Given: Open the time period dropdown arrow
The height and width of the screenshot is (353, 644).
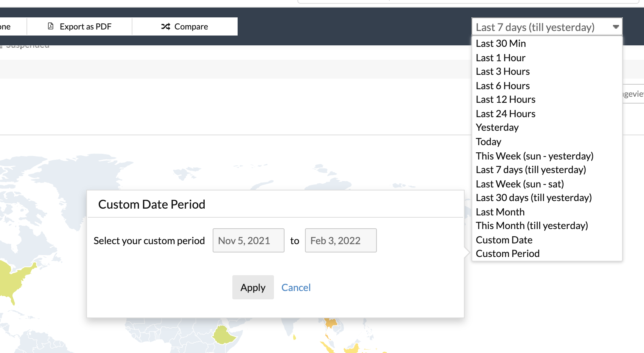Looking at the screenshot, I should 616,27.
